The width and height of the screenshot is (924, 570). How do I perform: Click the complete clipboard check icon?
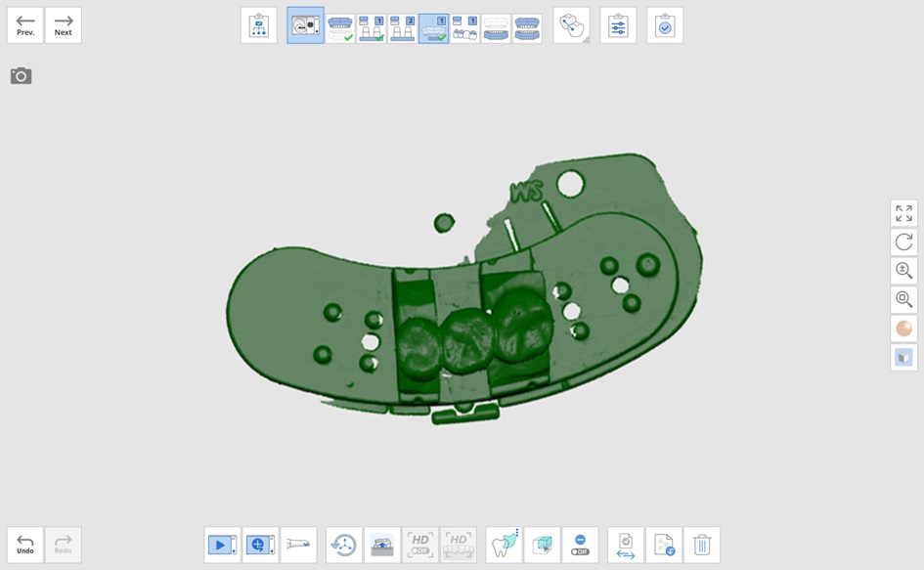pos(665,25)
